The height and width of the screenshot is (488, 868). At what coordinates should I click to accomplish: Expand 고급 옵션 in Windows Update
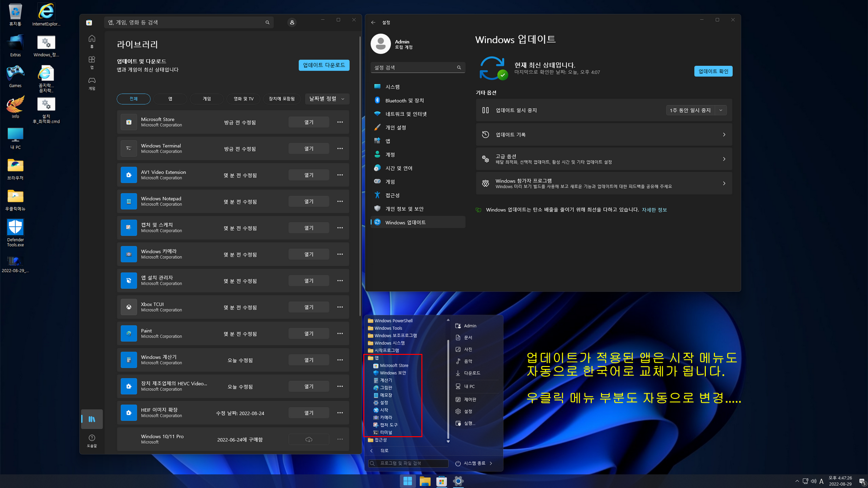604,159
